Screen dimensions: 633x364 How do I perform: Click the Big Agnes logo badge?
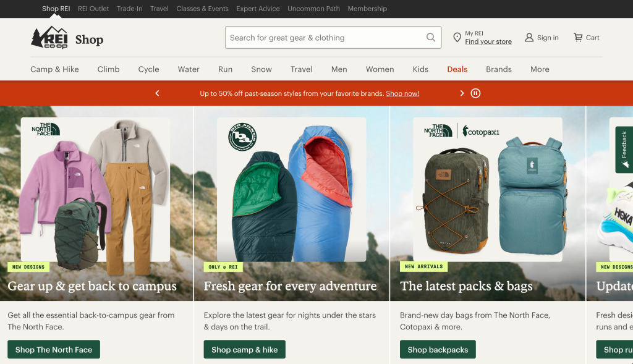[242, 137]
